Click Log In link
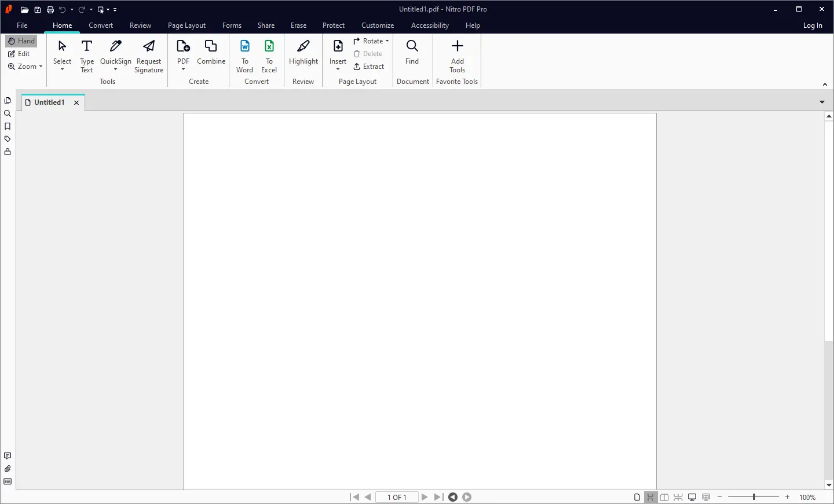This screenshot has width=834, height=504. click(813, 25)
